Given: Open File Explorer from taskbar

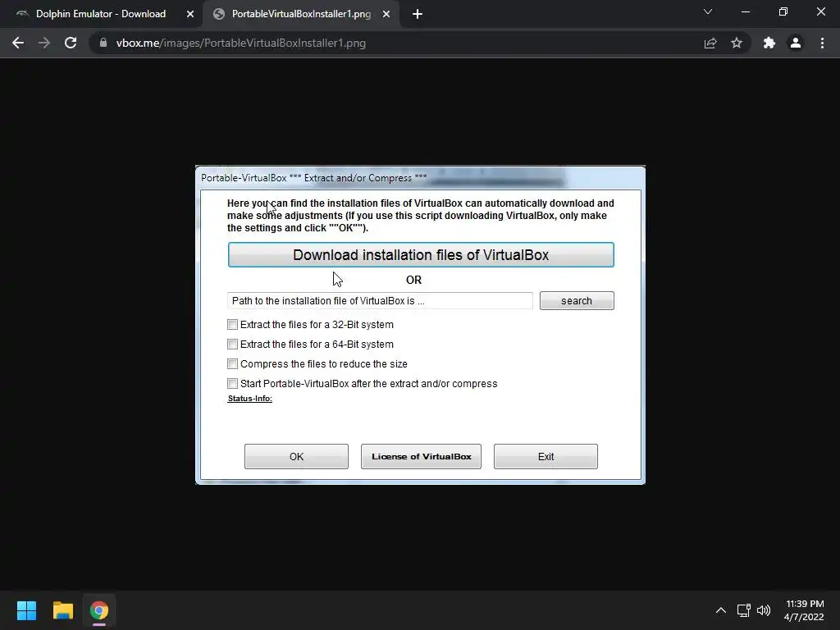Looking at the screenshot, I should click(x=62, y=610).
